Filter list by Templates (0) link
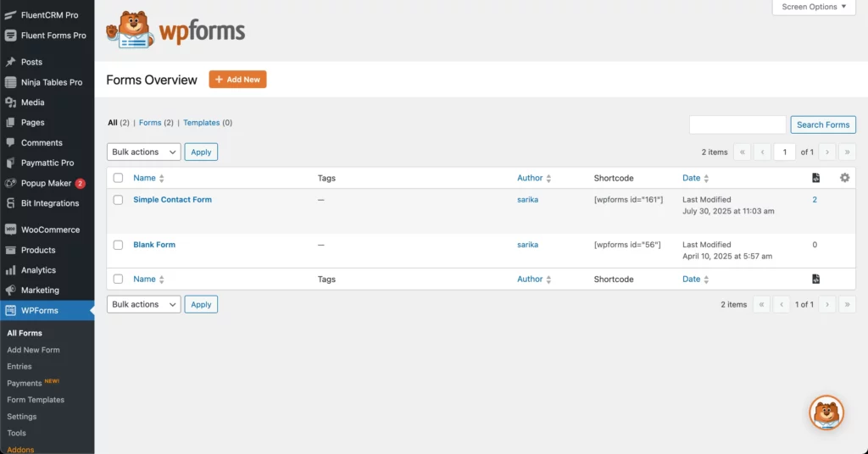This screenshot has width=868, height=454. 208,123
